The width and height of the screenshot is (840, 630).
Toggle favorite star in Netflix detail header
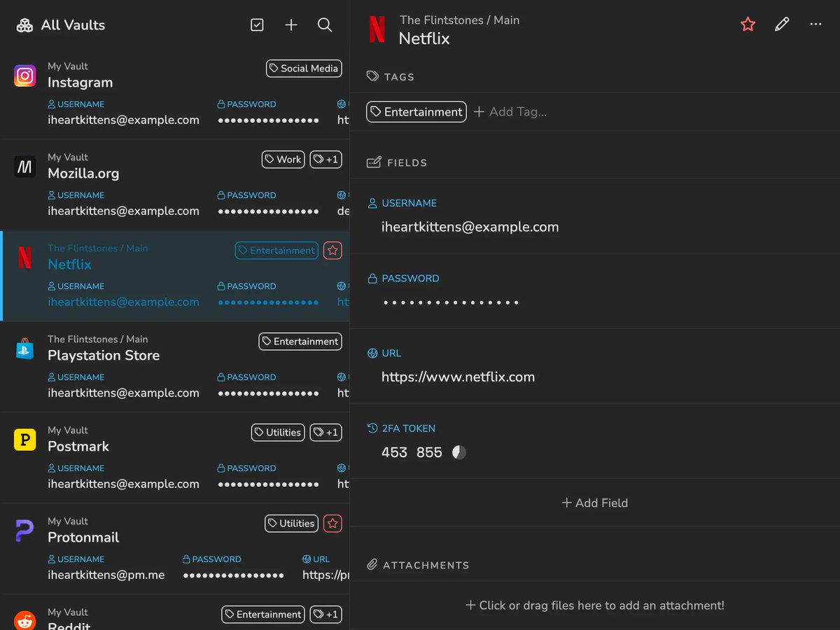(x=748, y=24)
